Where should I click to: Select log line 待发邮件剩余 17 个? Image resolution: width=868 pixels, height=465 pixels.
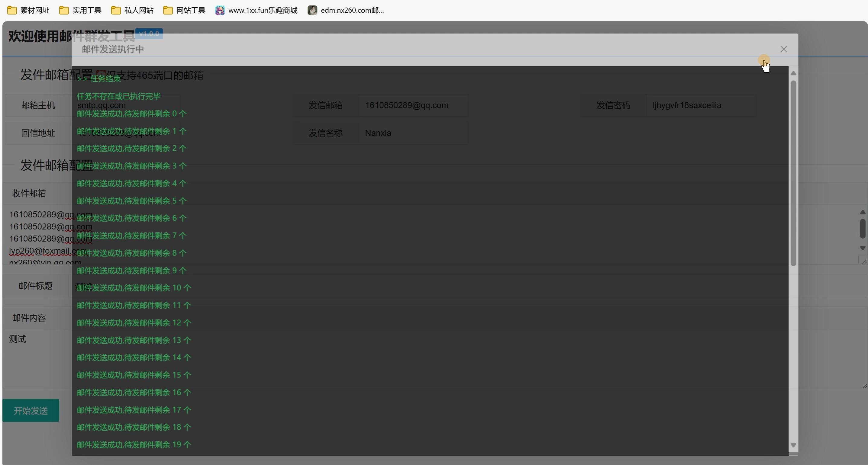point(134,410)
